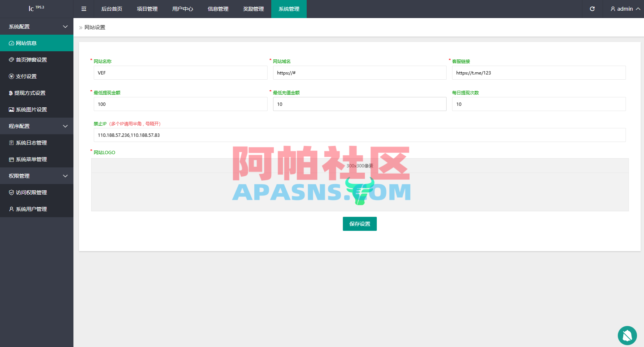Click the round teal floating icon

(x=627, y=336)
